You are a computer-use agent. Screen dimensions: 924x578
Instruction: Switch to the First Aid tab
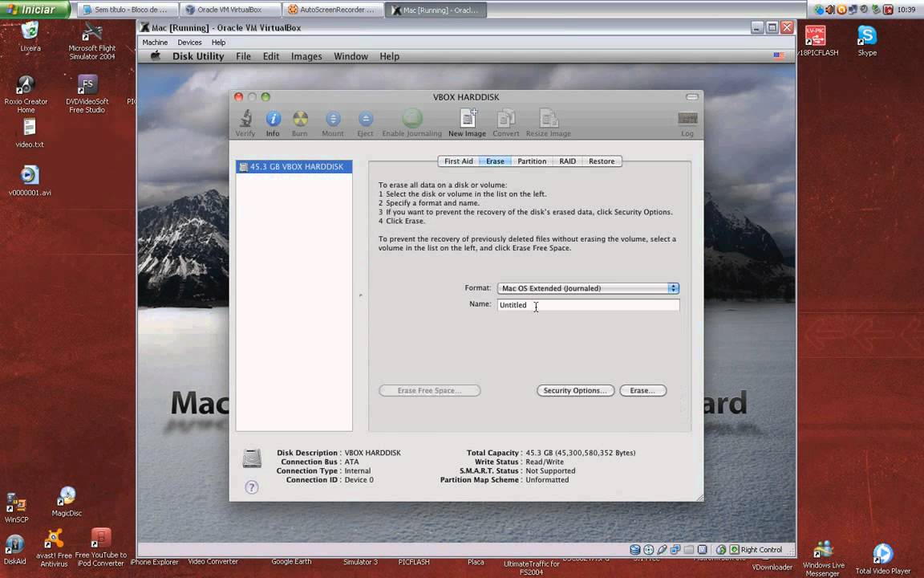click(459, 161)
